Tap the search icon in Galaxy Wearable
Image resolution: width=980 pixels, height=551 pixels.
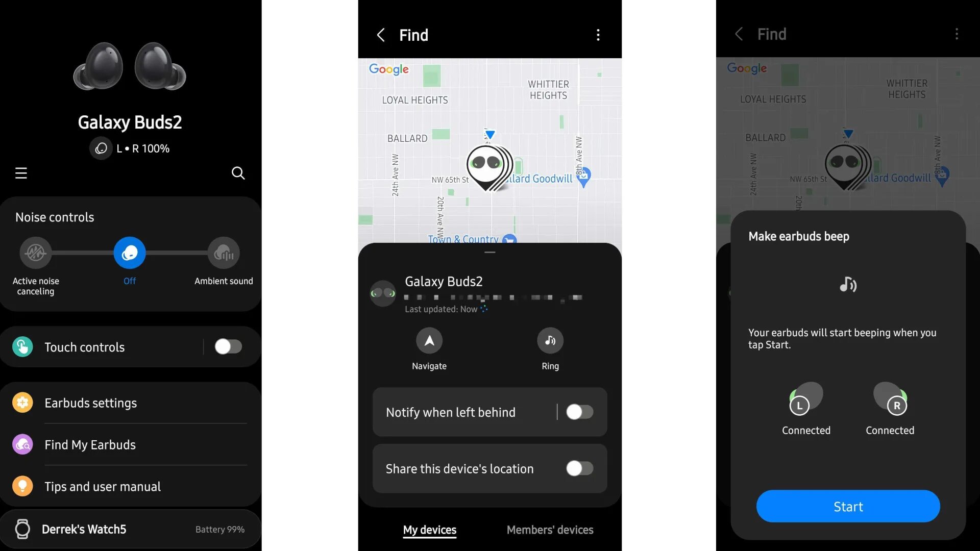pyautogui.click(x=239, y=173)
